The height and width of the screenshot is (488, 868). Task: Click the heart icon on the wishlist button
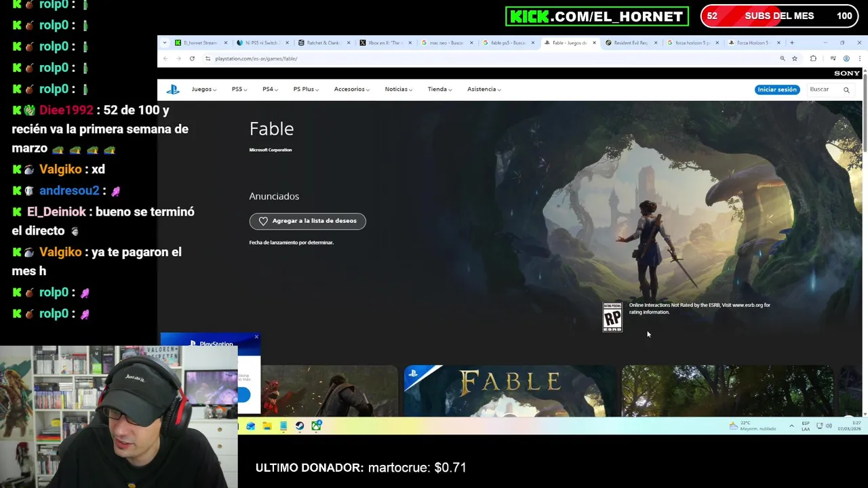263,221
